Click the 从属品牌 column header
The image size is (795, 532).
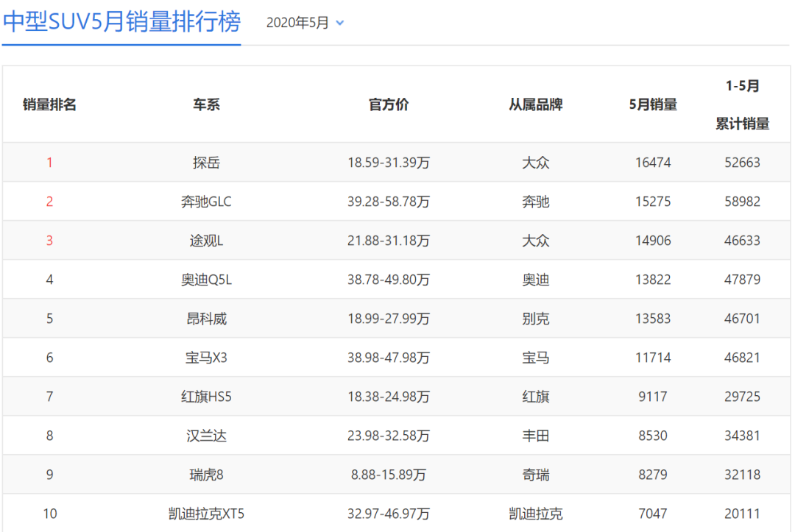coord(536,105)
